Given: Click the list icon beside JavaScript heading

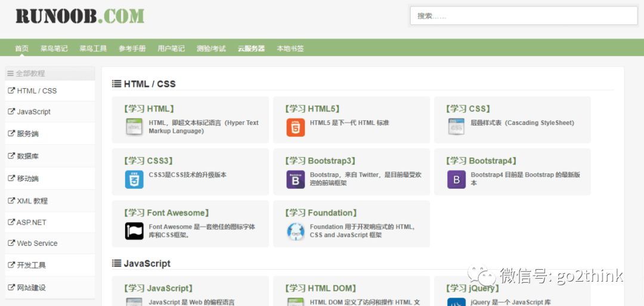Looking at the screenshot, I should point(117,263).
